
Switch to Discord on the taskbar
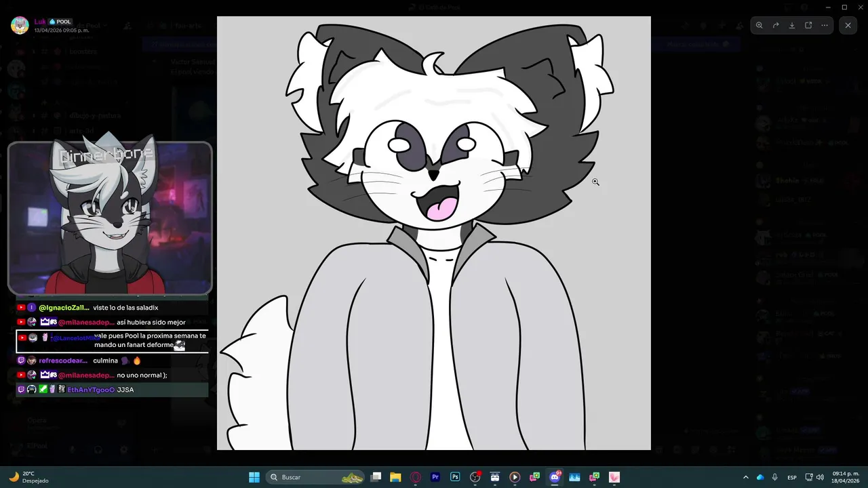click(555, 477)
